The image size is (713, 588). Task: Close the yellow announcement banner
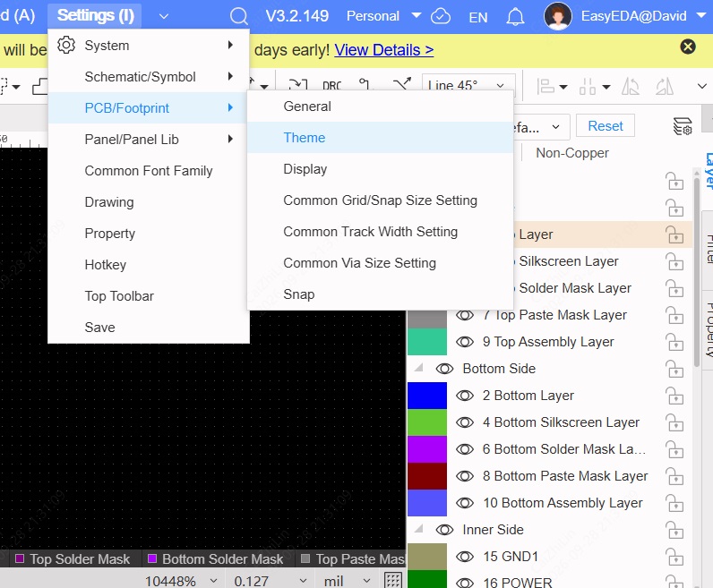(x=688, y=47)
